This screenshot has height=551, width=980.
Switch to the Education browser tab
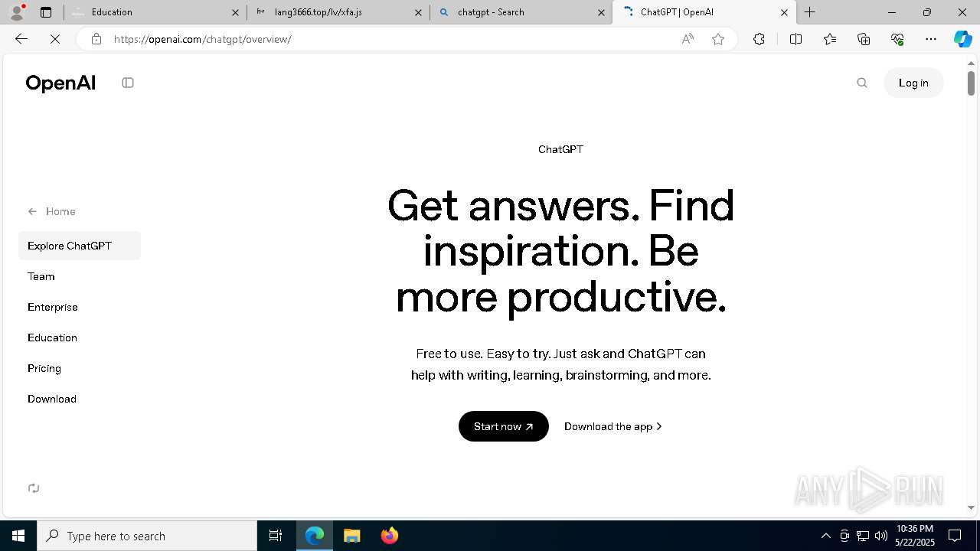(153, 12)
